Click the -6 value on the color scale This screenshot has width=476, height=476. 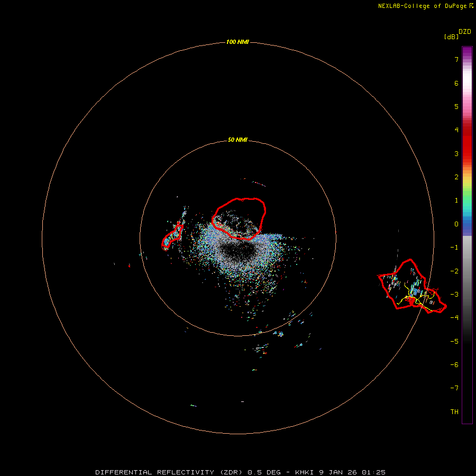454,365
